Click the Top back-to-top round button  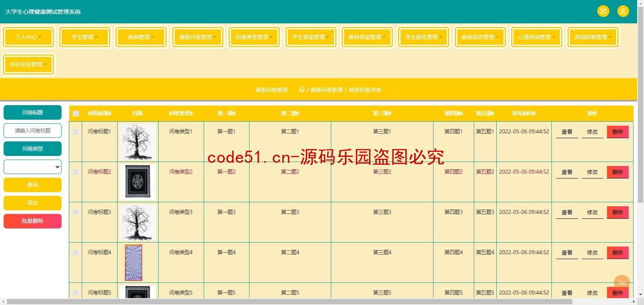point(621,282)
